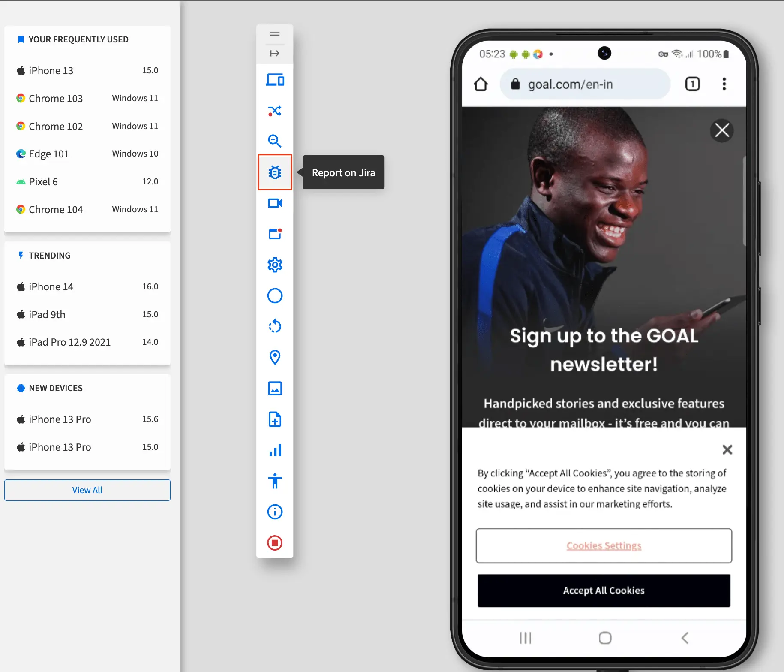Click View All devices button
This screenshot has height=672, width=784.
[x=87, y=490]
